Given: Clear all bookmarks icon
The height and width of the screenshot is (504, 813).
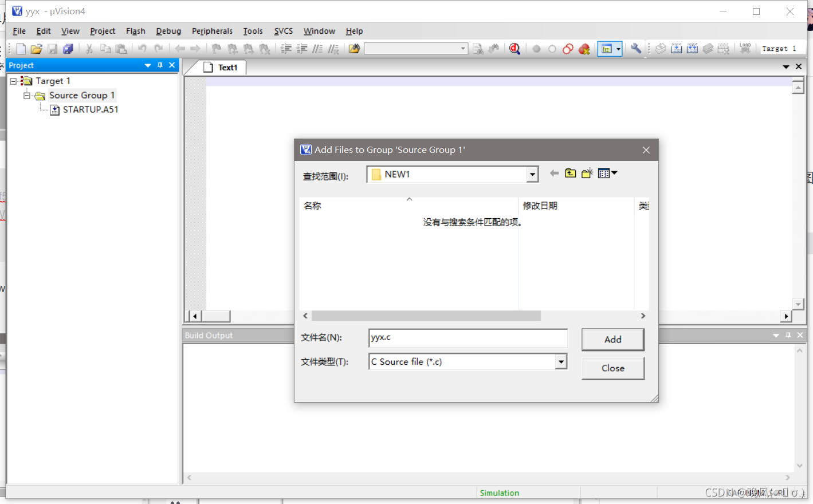Looking at the screenshot, I should click(264, 49).
